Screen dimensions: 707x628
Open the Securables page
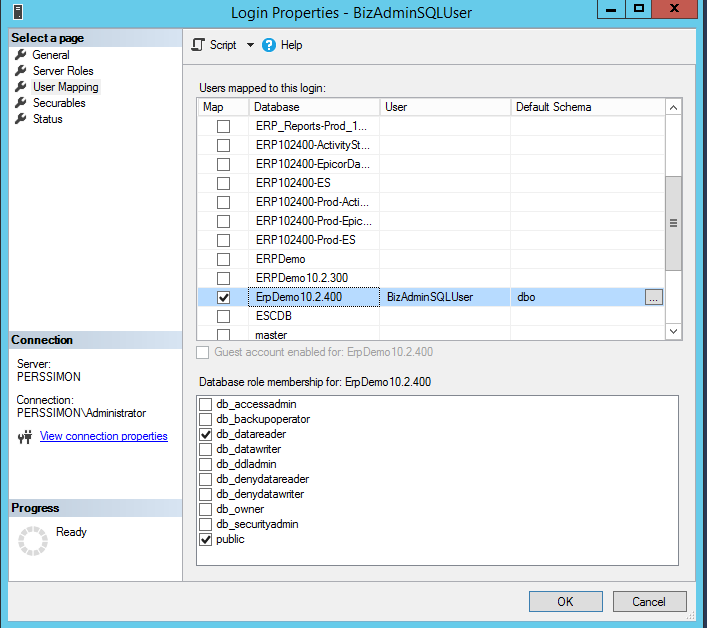(59, 103)
